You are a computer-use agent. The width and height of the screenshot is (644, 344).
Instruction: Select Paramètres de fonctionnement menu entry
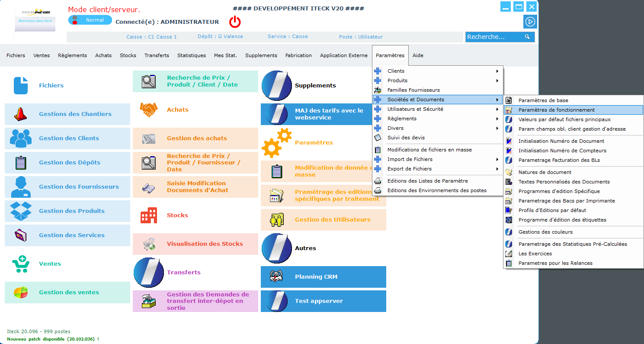point(556,110)
